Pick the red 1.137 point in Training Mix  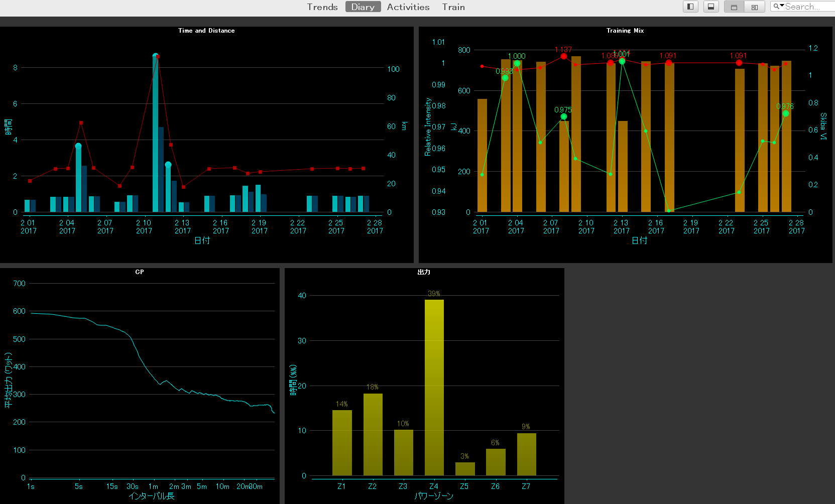tap(564, 56)
